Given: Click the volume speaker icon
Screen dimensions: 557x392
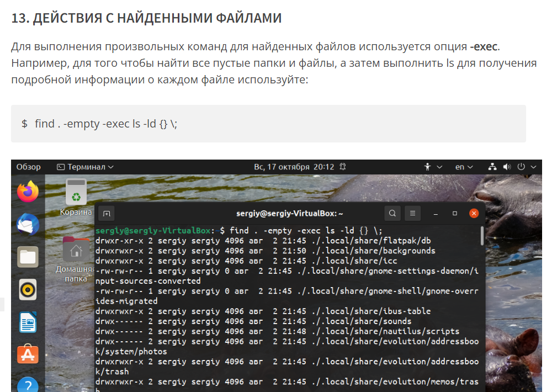Looking at the screenshot, I should (x=507, y=167).
